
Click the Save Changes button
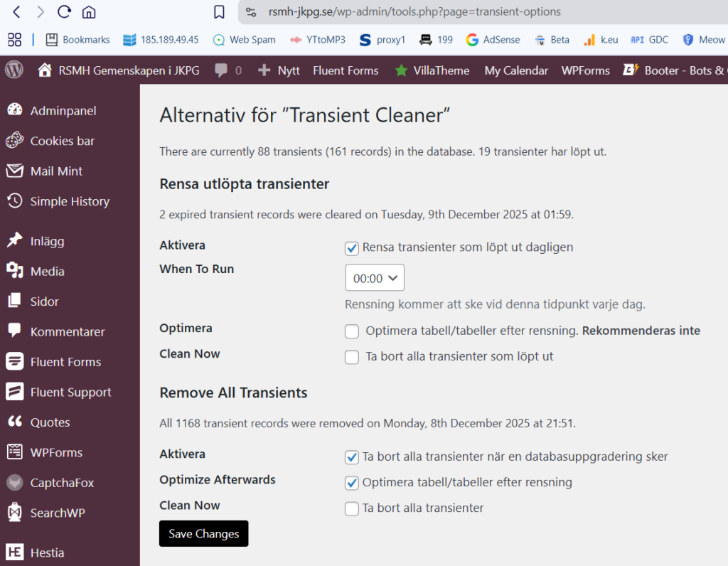click(203, 533)
